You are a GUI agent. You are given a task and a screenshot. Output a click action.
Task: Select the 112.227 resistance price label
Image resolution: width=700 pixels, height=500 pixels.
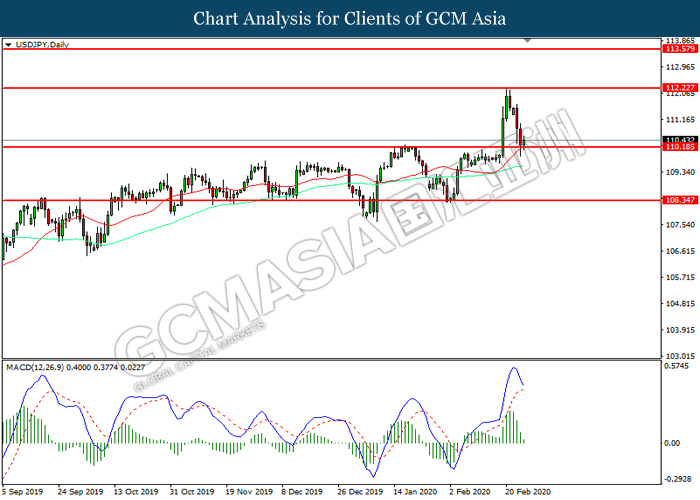[680, 88]
